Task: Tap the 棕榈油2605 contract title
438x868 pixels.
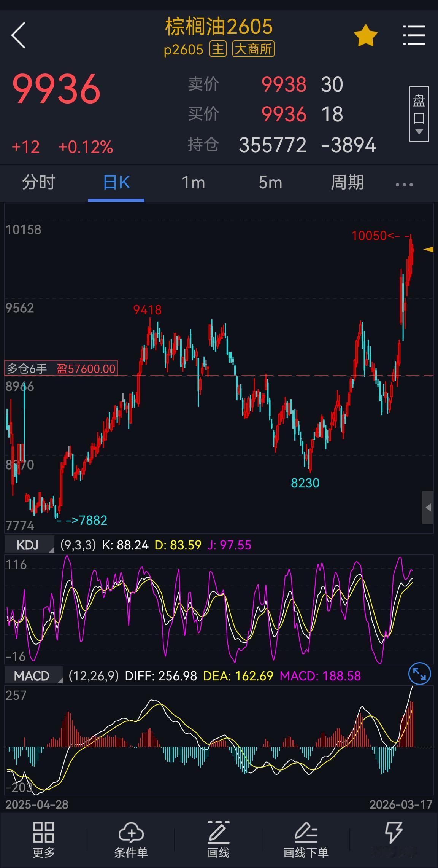Action: coord(219,27)
